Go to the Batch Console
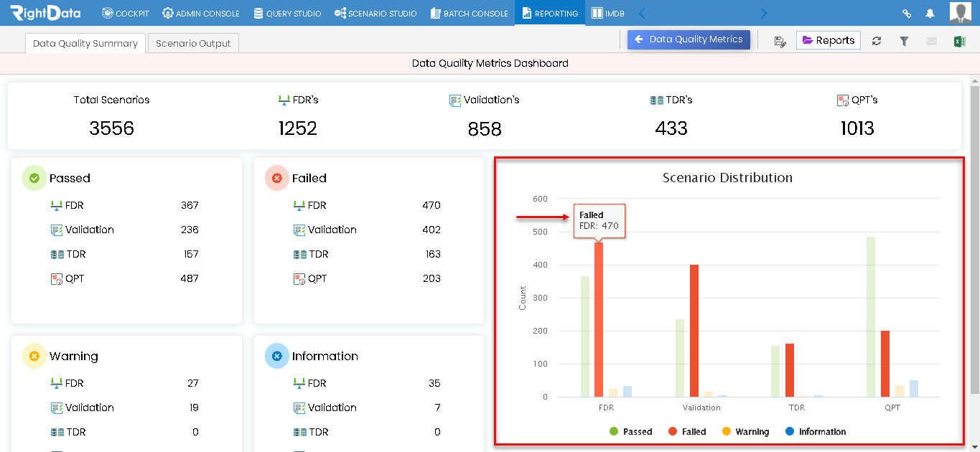The height and width of the screenshot is (452, 980). [470, 13]
